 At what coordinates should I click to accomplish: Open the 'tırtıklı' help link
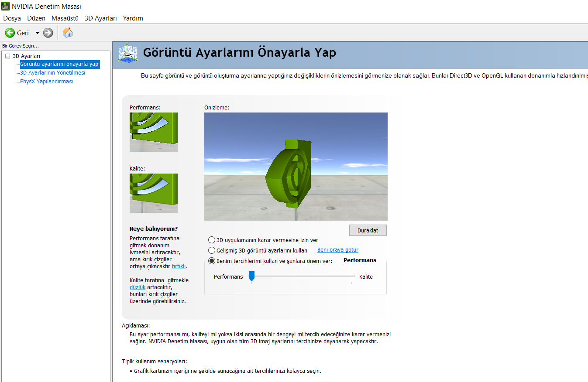[179, 266]
